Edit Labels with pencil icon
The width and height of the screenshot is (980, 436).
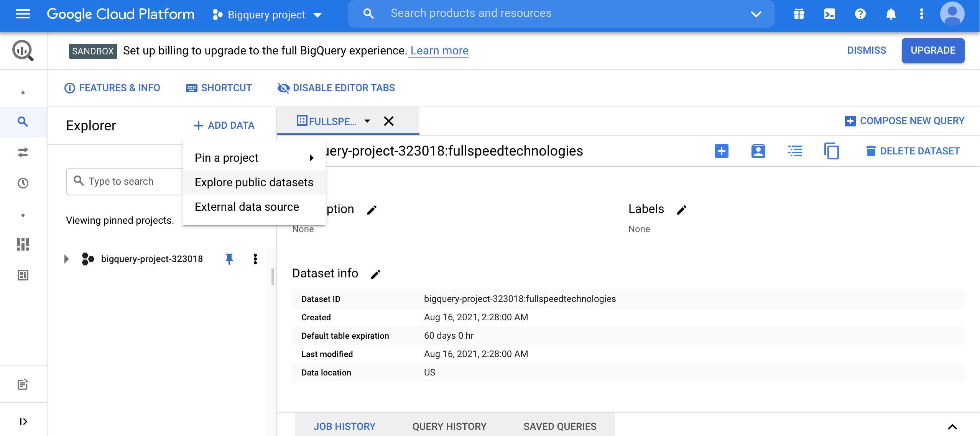682,210
